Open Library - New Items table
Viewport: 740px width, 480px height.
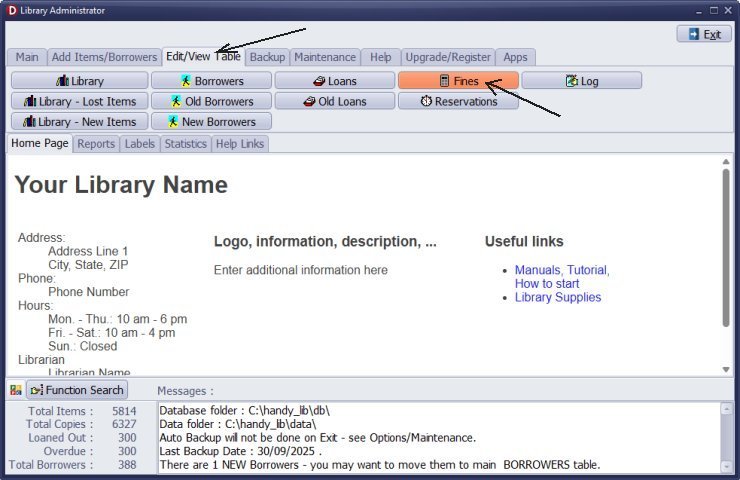click(x=79, y=121)
